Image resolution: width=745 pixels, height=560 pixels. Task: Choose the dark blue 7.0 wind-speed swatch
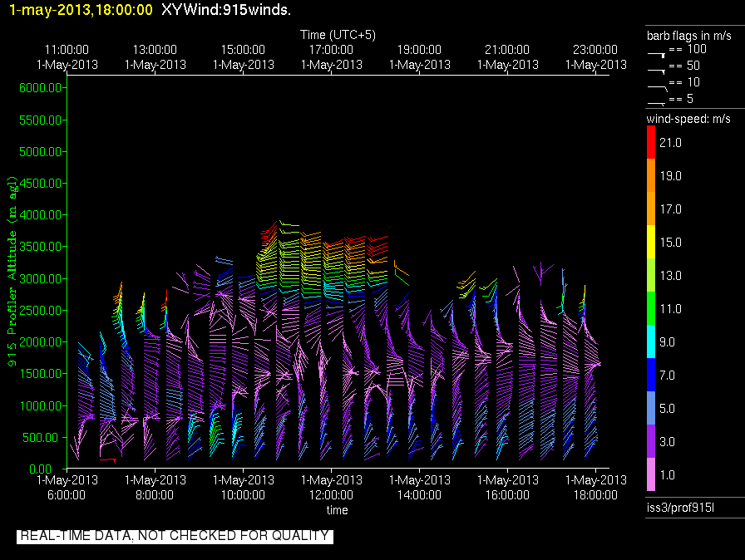(x=651, y=376)
